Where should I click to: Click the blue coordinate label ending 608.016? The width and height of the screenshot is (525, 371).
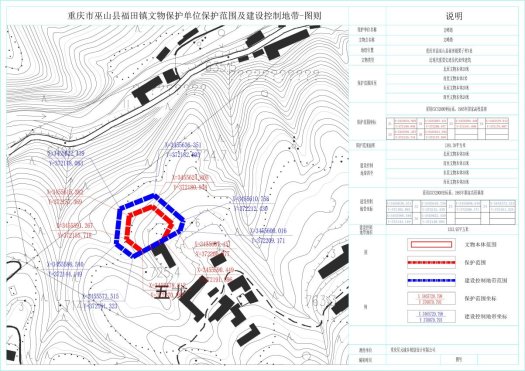[269, 236]
